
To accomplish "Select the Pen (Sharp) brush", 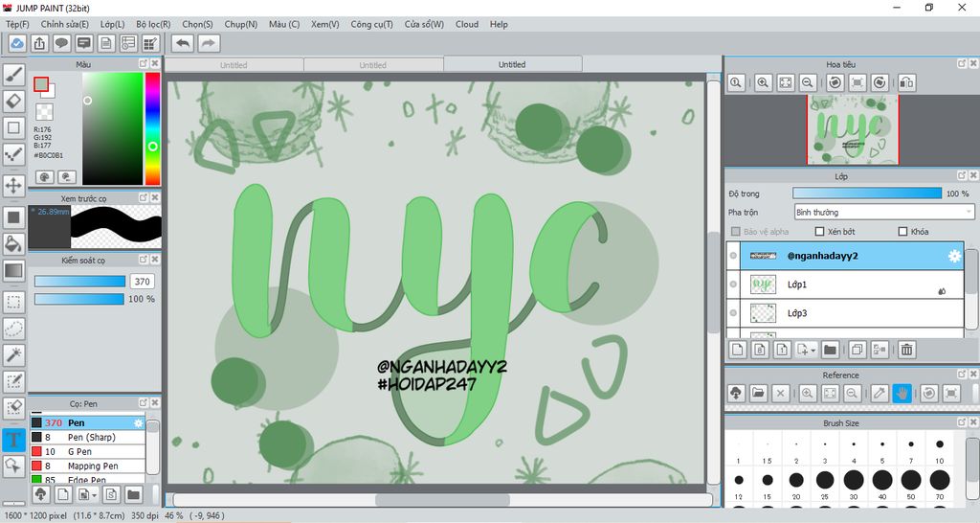I will (x=87, y=438).
